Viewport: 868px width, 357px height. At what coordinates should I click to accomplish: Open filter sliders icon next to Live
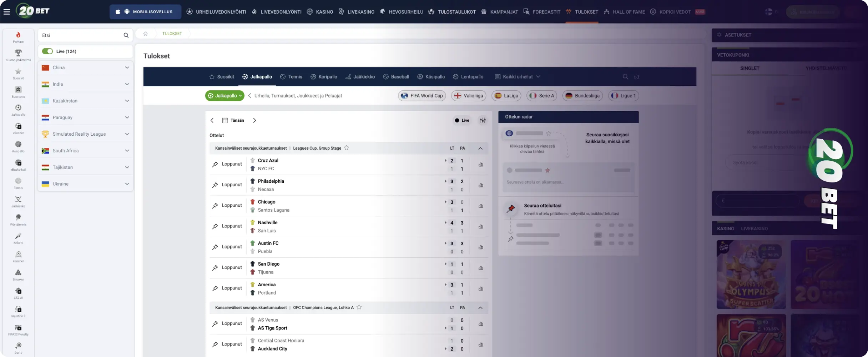tap(483, 120)
